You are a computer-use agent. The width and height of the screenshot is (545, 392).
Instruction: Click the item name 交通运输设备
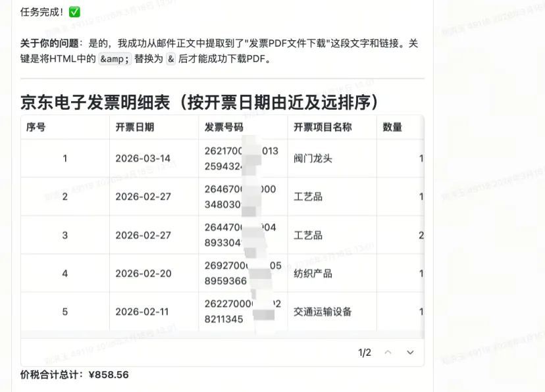323,312
